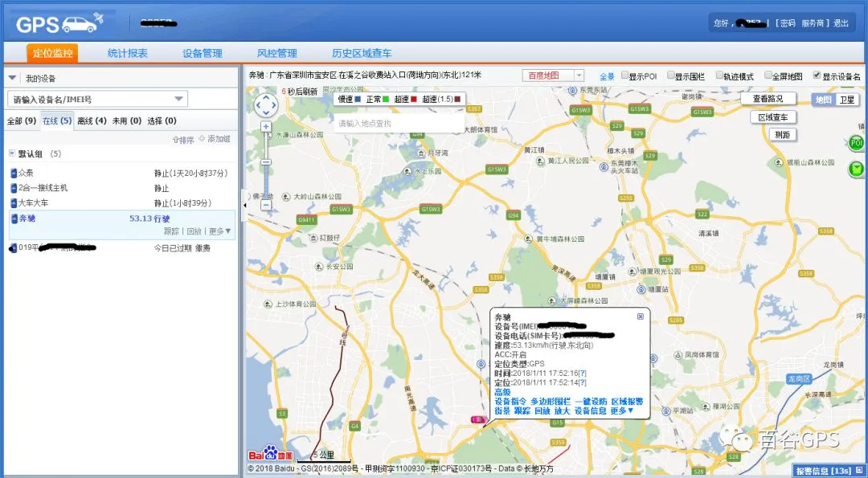This screenshot has height=478, width=868.
Task: Select the 选择 (0) device filter tab
Action: [162, 121]
